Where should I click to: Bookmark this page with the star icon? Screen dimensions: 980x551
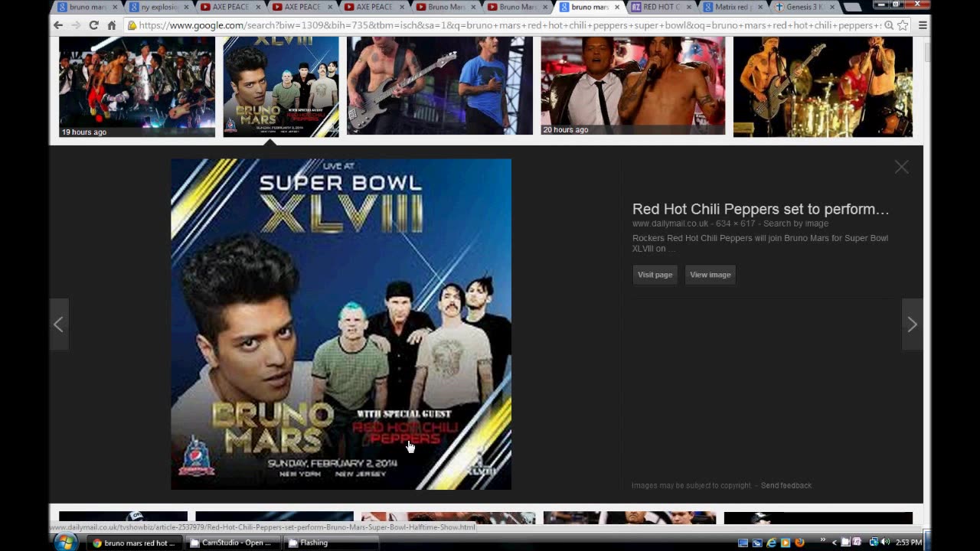[x=903, y=25]
